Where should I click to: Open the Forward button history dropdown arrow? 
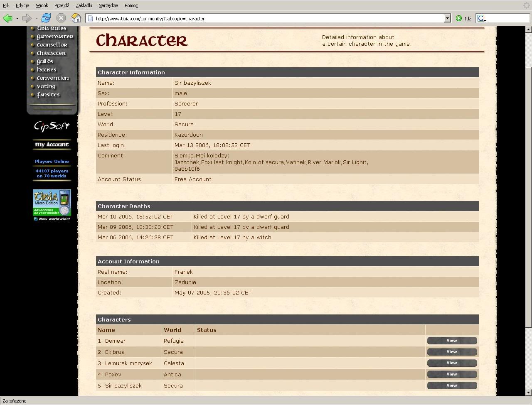pos(37,18)
